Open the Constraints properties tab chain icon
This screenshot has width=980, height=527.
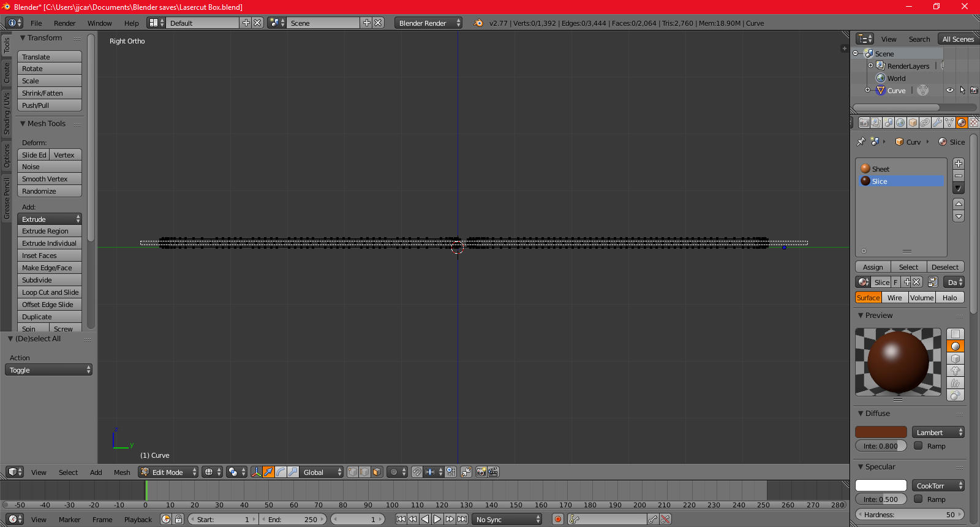[925, 123]
